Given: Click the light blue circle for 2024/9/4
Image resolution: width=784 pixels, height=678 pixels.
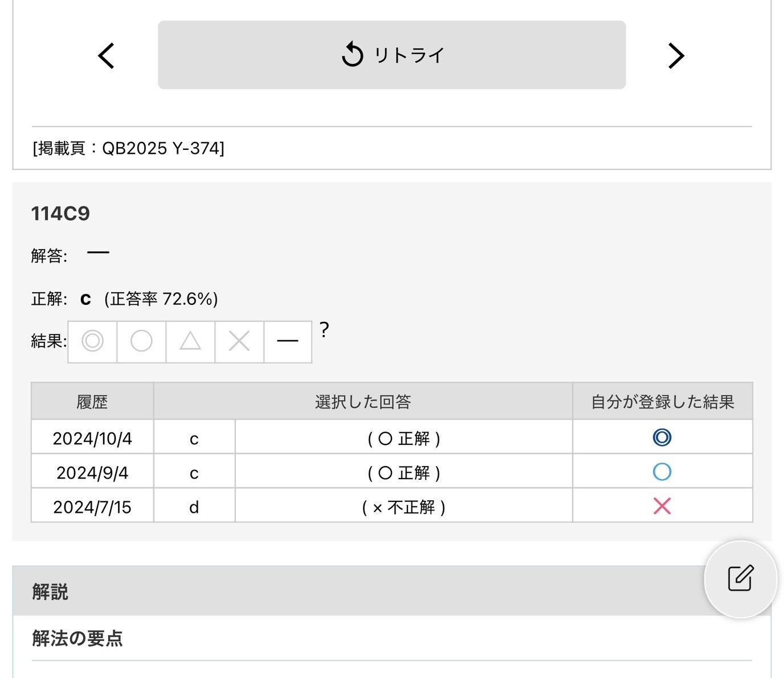Looking at the screenshot, I should tap(661, 472).
